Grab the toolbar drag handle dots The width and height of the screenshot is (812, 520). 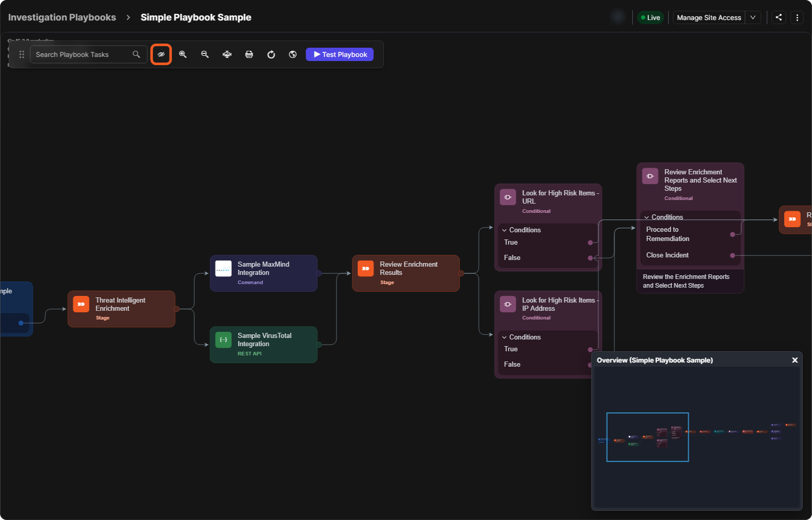click(22, 54)
